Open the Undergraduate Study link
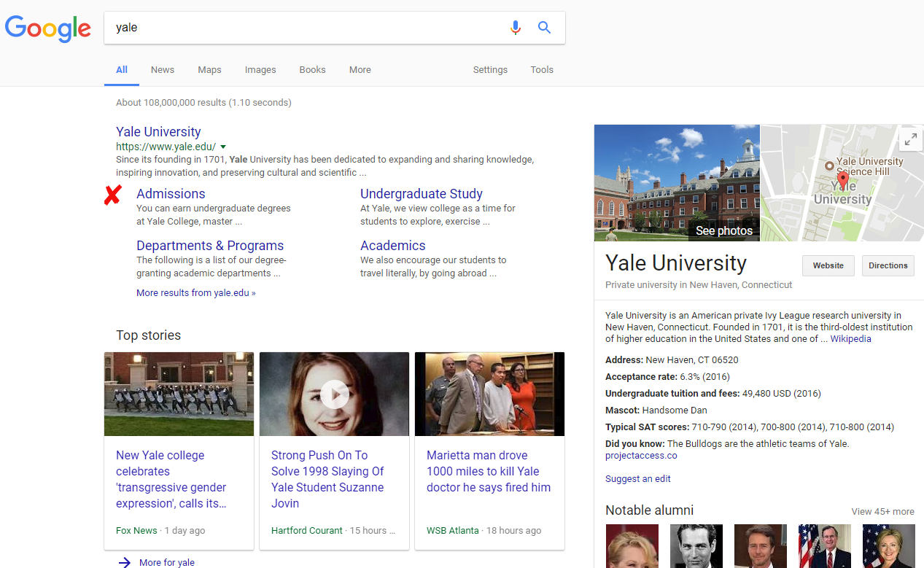 422,194
